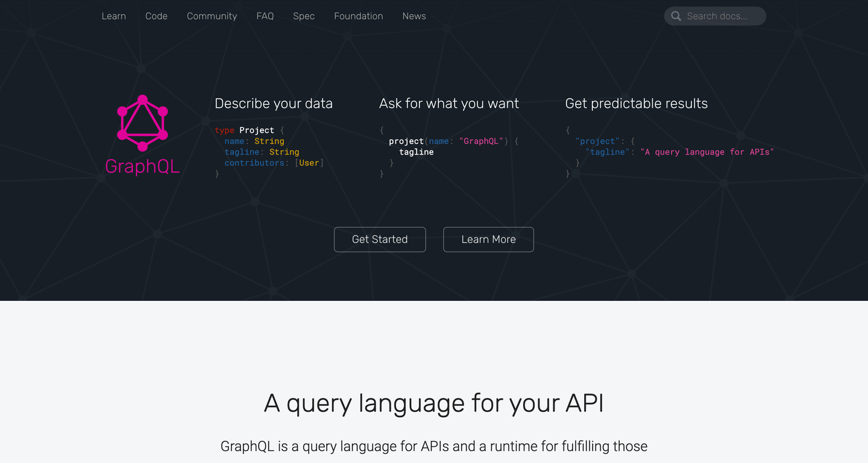Click the 'contributors: [User]' code line
The image size is (868, 463).
pos(274,163)
